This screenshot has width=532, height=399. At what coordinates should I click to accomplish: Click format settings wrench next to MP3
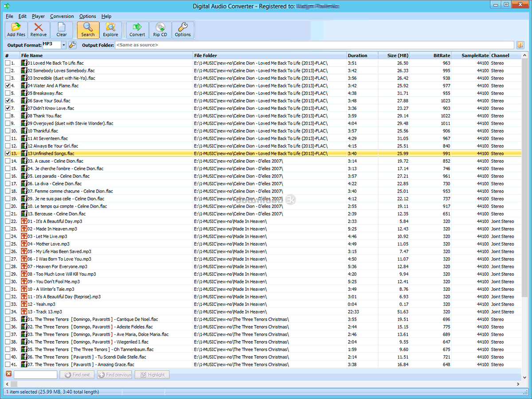click(x=72, y=45)
